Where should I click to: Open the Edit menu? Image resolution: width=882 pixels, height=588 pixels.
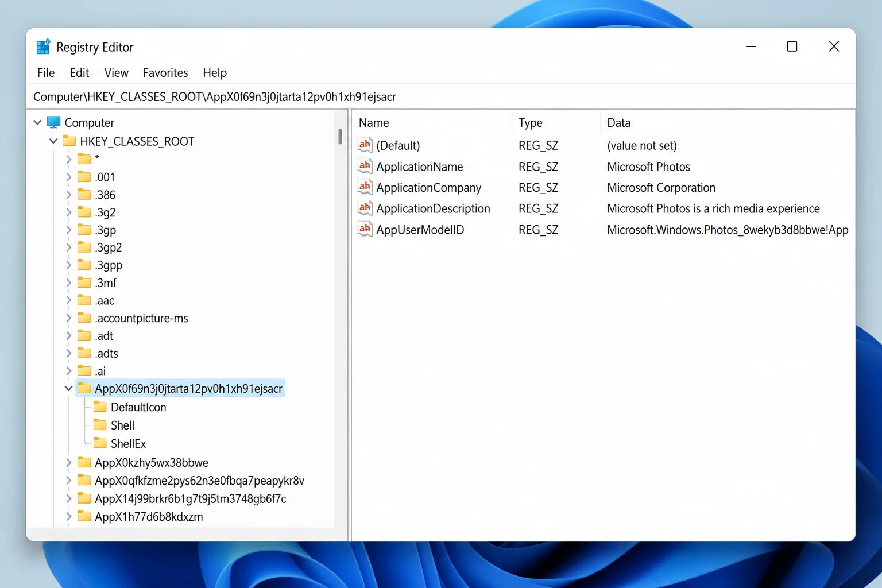[79, 72]
